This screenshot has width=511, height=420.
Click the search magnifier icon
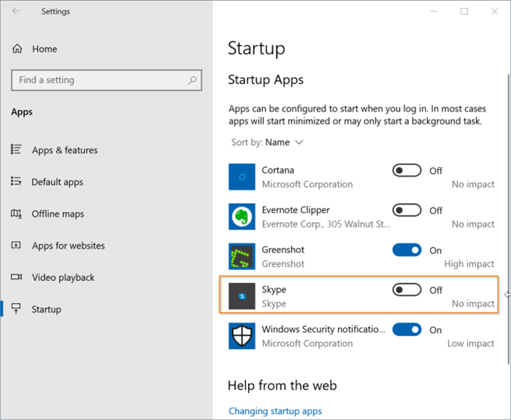tap(192, 79)
